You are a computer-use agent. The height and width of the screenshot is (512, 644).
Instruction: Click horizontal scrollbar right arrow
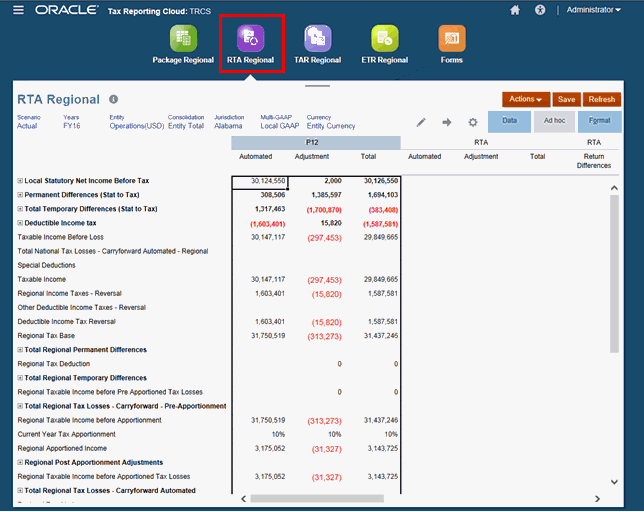coord(598,499)
